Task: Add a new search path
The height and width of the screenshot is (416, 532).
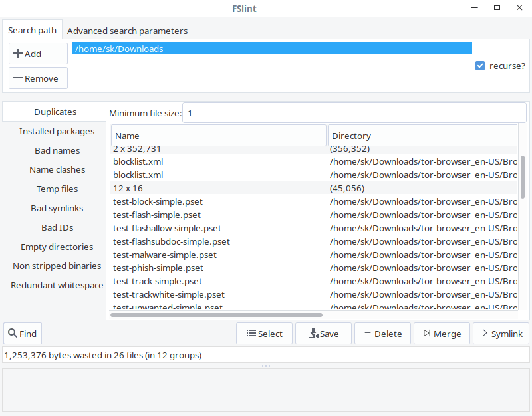Action: click(38, 54)
